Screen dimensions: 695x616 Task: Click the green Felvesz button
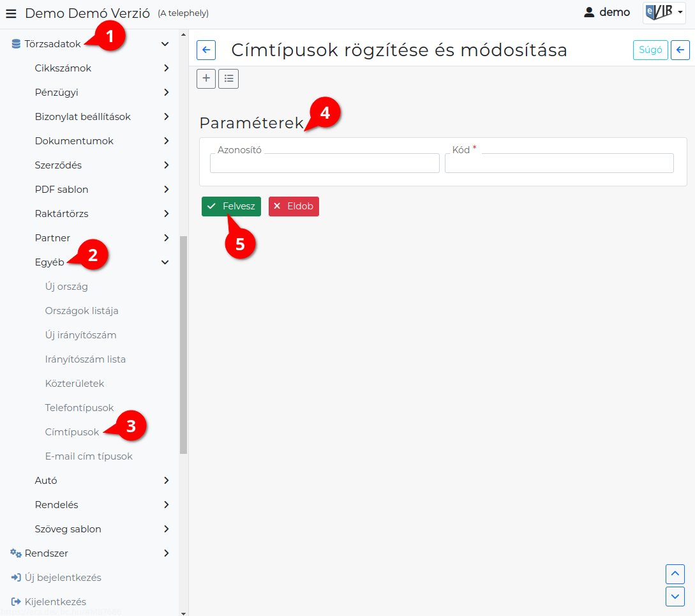click(x=232, y=206)
